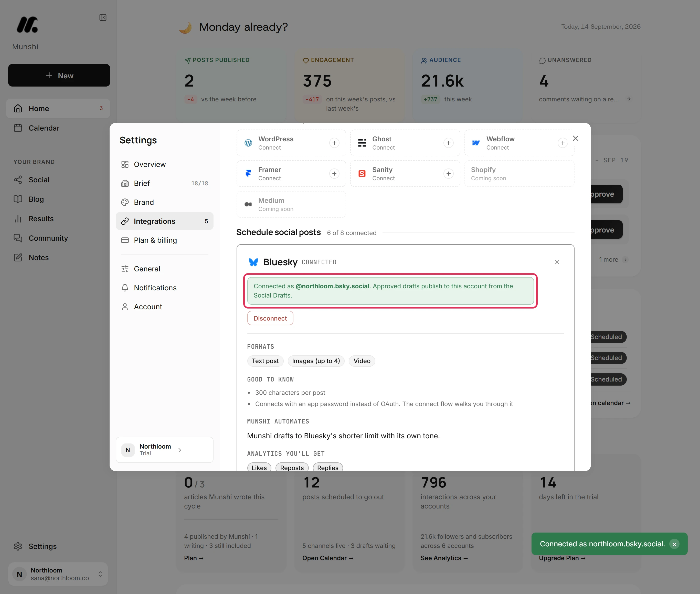The height and width of the screenshot is (594, 700).
Task: Disconnect the Bluesky account
Action: [270, 318]
